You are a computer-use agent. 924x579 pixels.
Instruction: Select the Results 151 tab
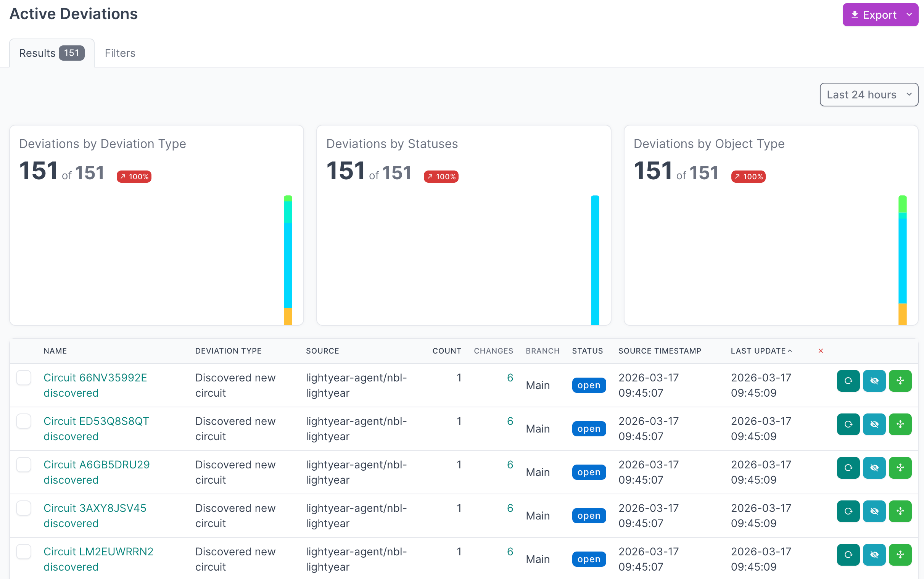(51, 53)
